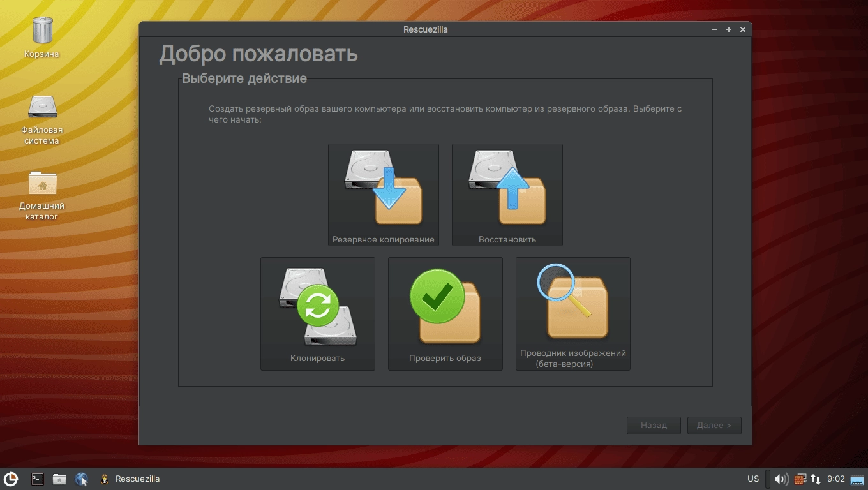Maximize the Rescuezilla window

tap(729, 29)
